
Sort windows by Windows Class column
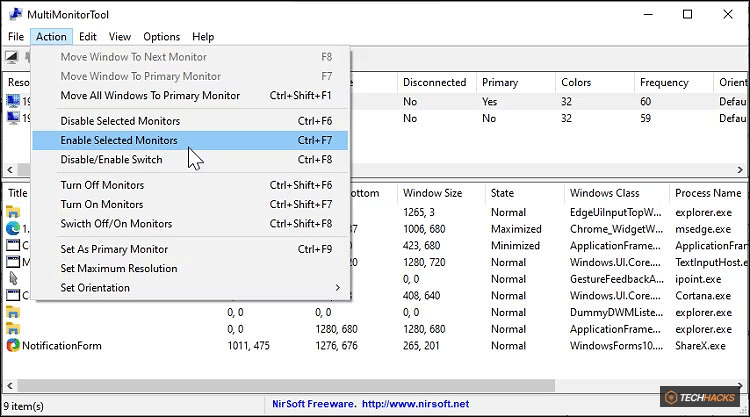tap(617, 193)
